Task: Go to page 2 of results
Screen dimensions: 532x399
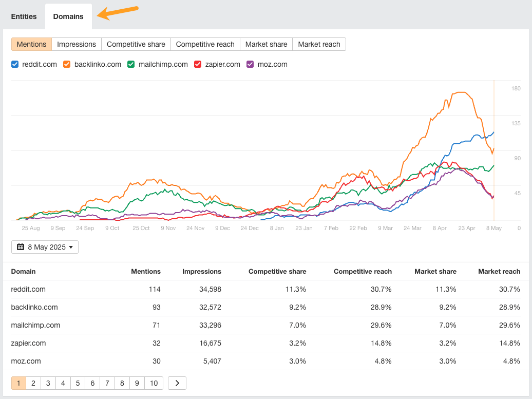Action: 33,383
